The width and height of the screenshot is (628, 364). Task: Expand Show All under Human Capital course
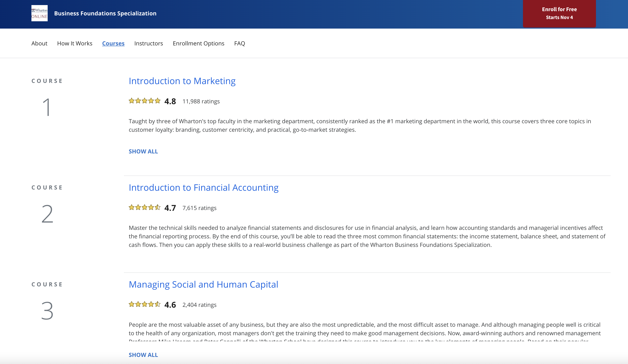tap(143, 355)
